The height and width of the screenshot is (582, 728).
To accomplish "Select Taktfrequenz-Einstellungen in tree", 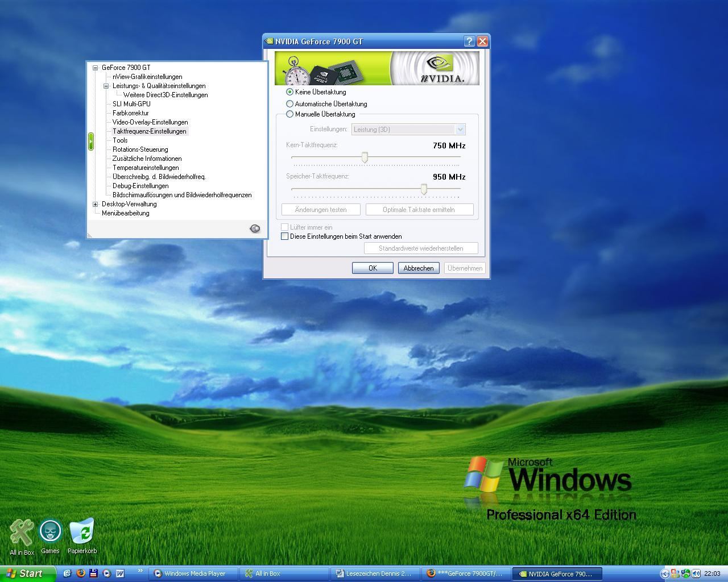I will (150, 131).
